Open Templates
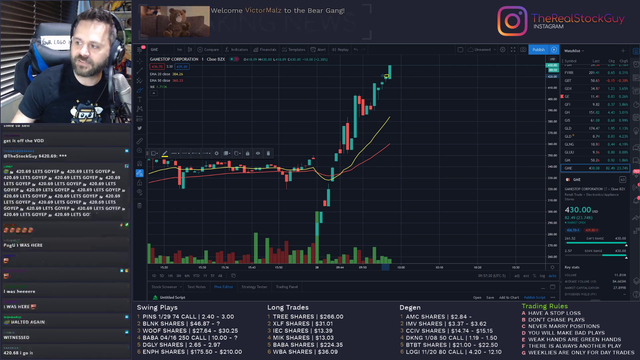640x360 pixels. tap(293, 49)
